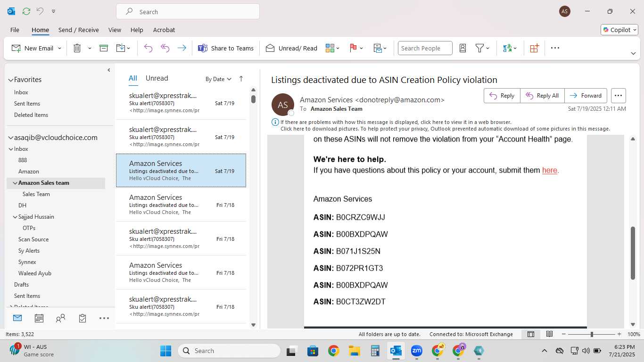The image size is (644, 362).
Task: Open Fri 7/18 Amazon Services email below selected
Action: tap(181, 205)
